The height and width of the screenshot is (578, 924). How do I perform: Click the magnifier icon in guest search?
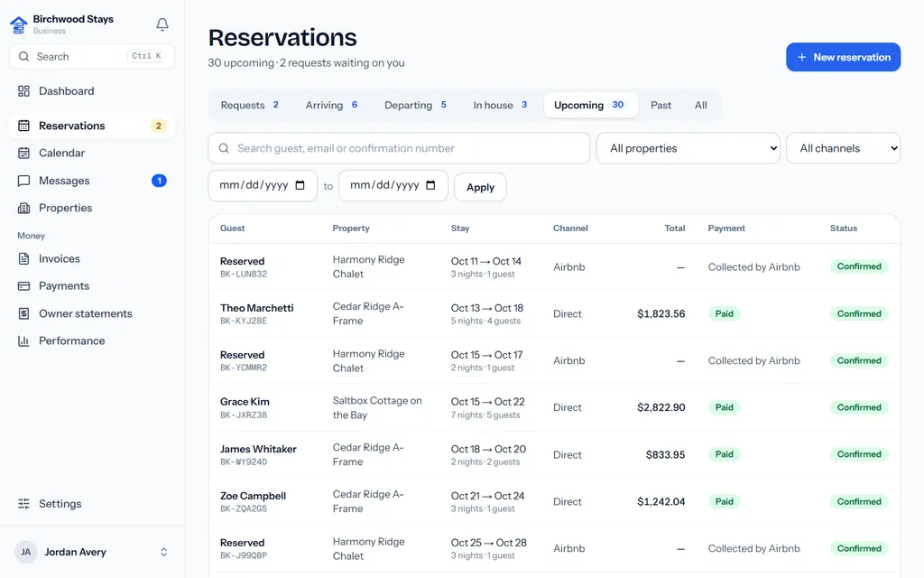[224, 148]
